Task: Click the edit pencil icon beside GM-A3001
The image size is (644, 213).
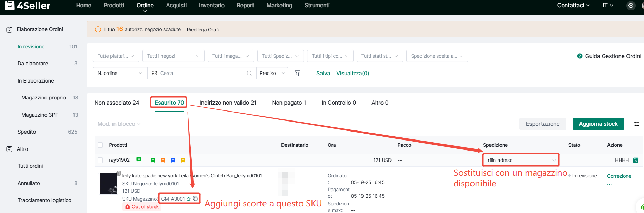Action: [x=189, y=199]
